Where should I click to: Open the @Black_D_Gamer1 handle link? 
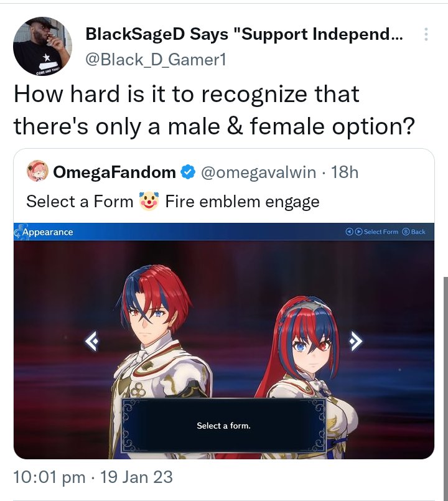(x=156, y=59)
